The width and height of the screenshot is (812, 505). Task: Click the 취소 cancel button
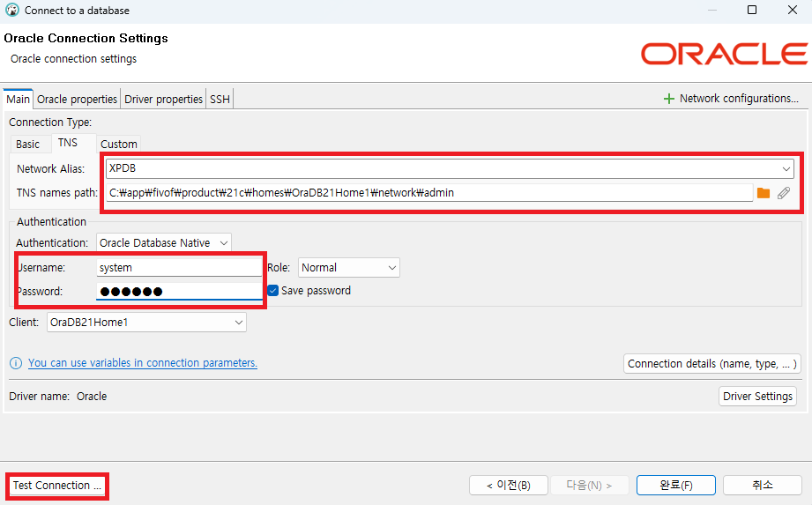(x=763, y=486)
